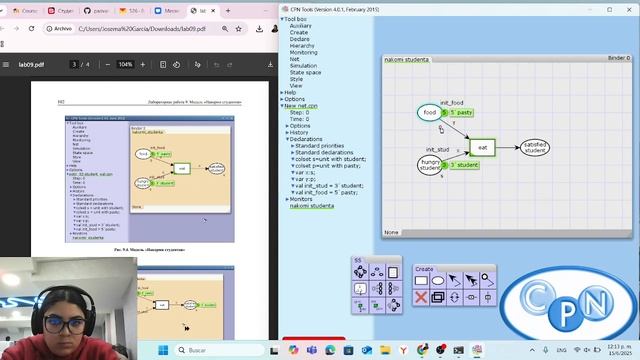Expand the Monitors node
The width and height of the screenshot is (640, 360).
[287, 199]
